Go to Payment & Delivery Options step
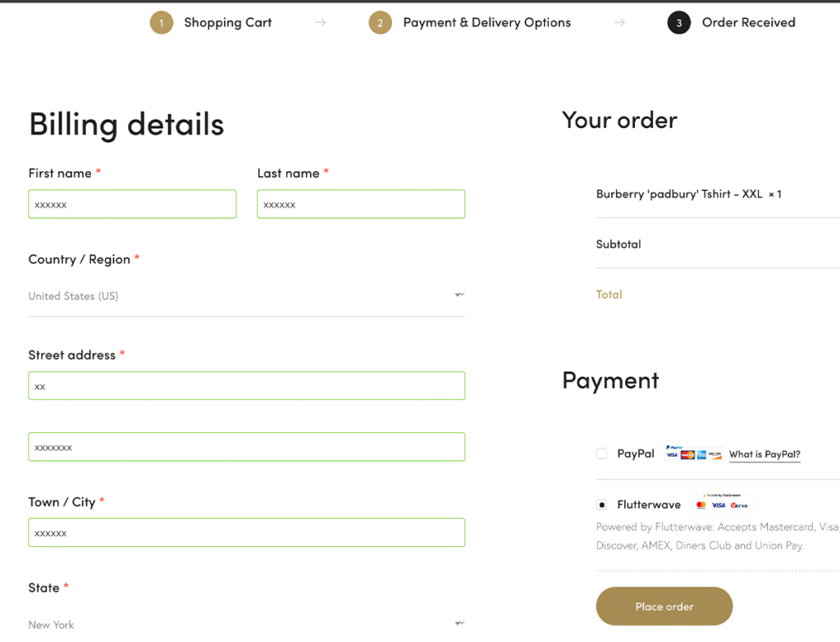This screenshot has height=642, width=840. 487,22
